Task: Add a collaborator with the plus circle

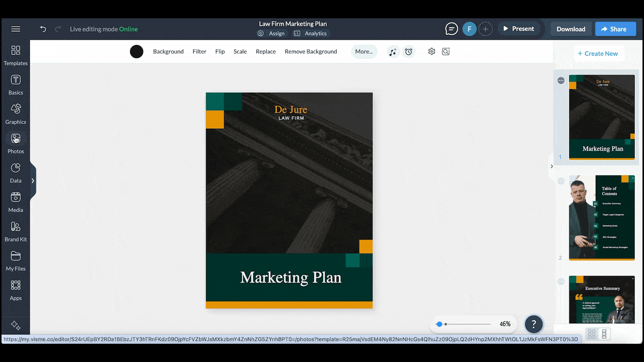Action: (x=485, y=29)
